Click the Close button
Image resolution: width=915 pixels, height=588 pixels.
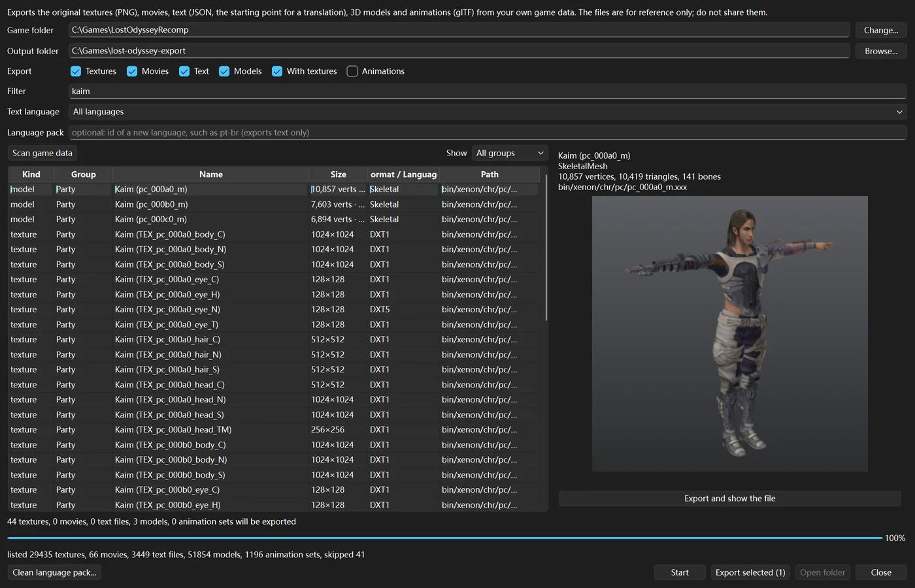pos(881,572)
